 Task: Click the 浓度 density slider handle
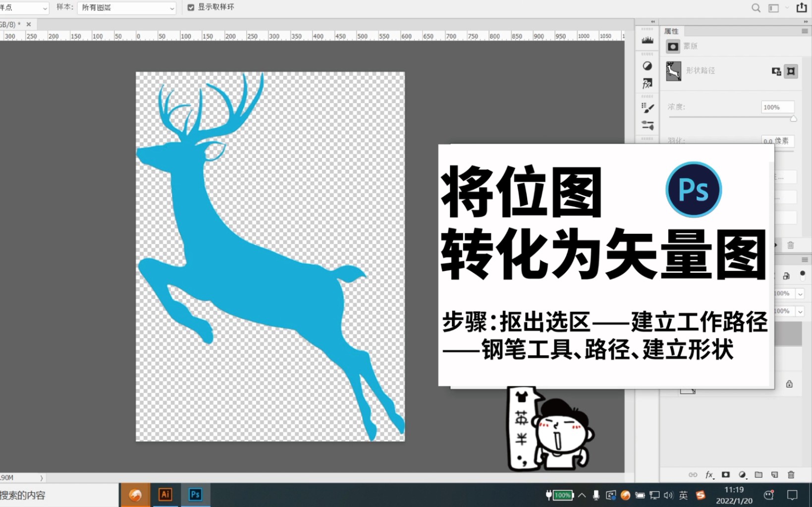coord(793,118)
